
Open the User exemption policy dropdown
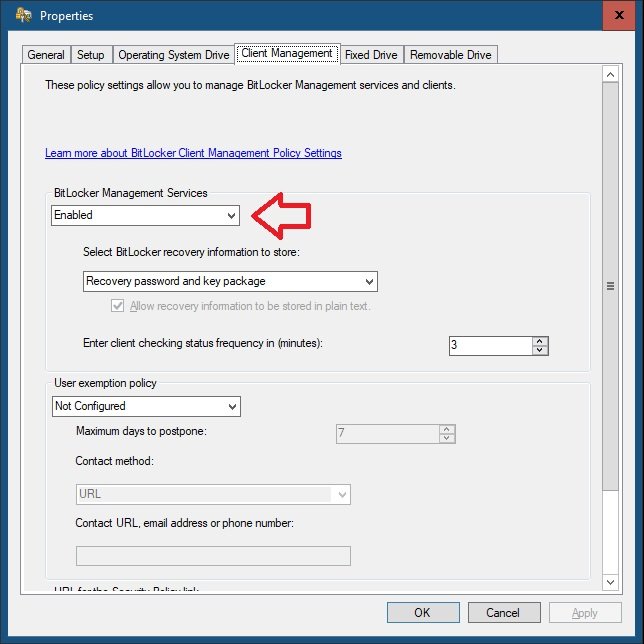click(146, 406)
